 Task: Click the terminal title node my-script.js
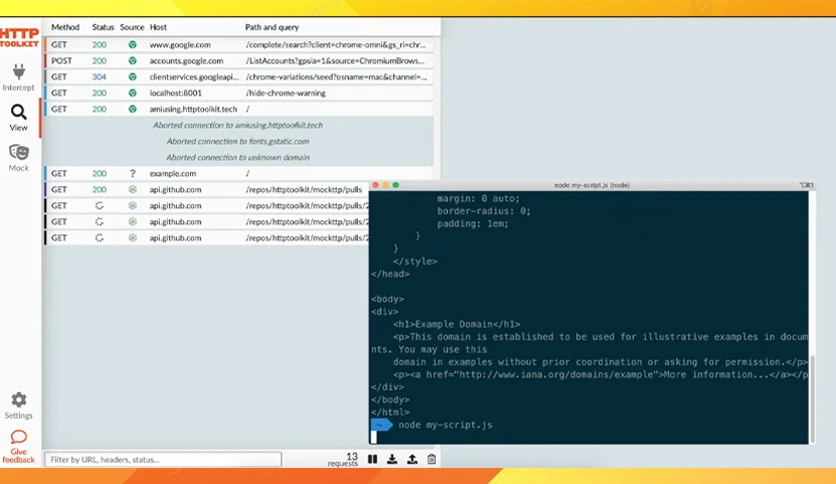[592, 185]
